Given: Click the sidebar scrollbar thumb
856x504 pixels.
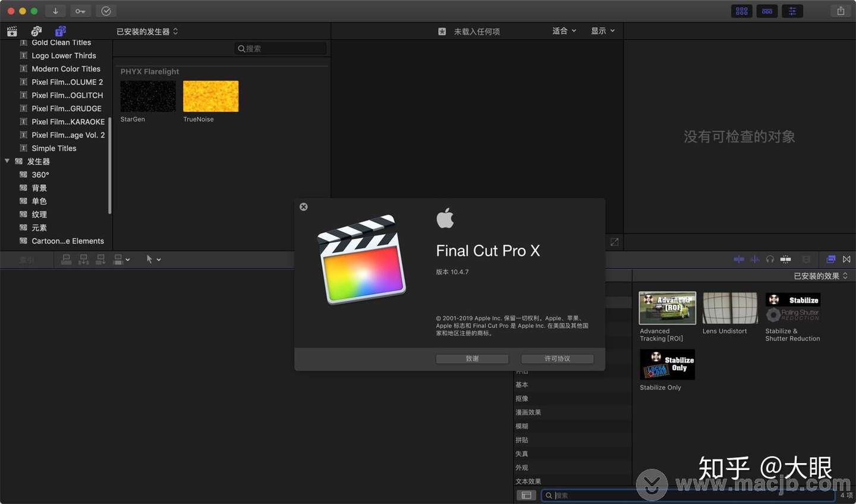Looking at the screenshot, I should coord(110,165).
